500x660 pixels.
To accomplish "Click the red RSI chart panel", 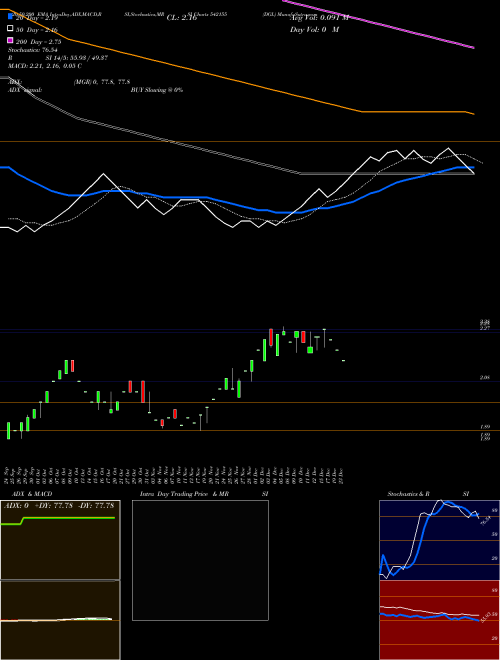I will (439, 620).
